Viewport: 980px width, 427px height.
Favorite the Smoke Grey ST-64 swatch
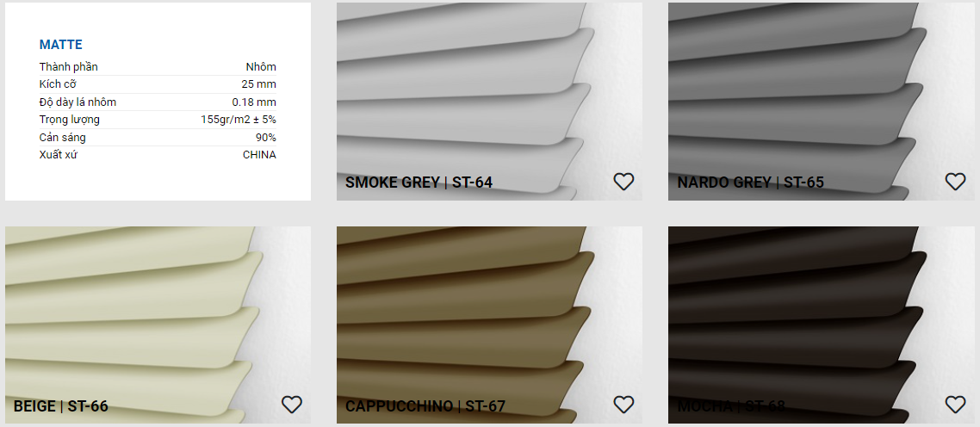click(x=623, y=182)
